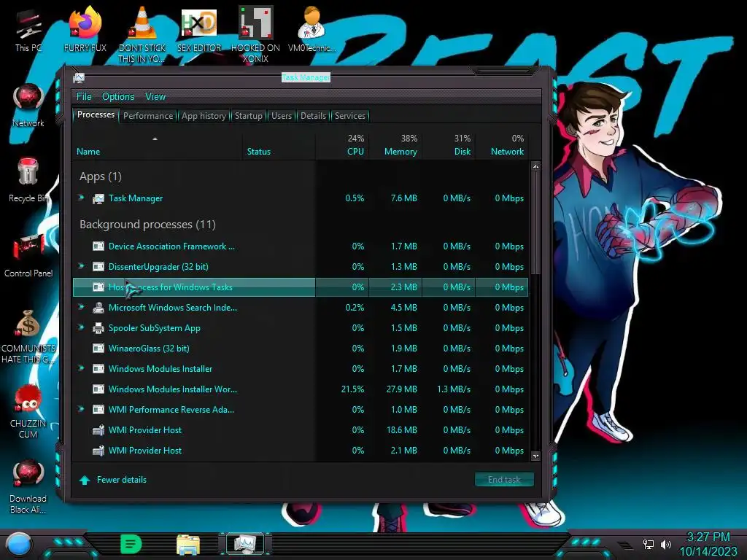The height and width of the screenshot is (560, 747).
Task: Expand the Microsoft Windows Search Indexer row
Action: 82,307
